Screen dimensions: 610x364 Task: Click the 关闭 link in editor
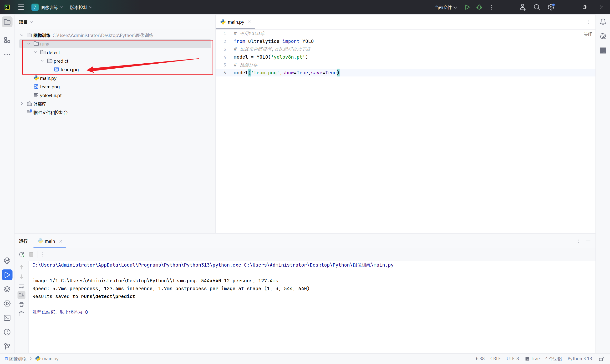[x=588, y=34]
